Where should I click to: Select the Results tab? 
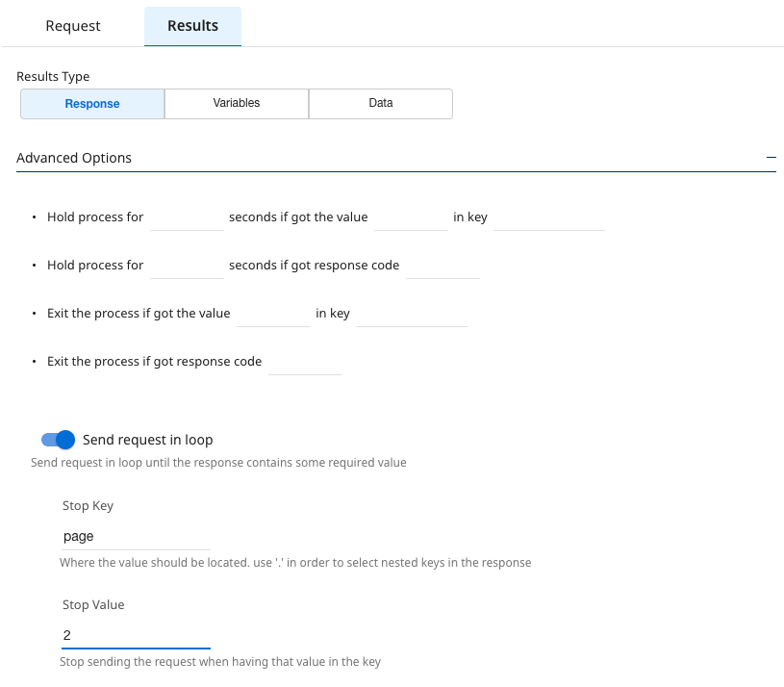(192, 26)
